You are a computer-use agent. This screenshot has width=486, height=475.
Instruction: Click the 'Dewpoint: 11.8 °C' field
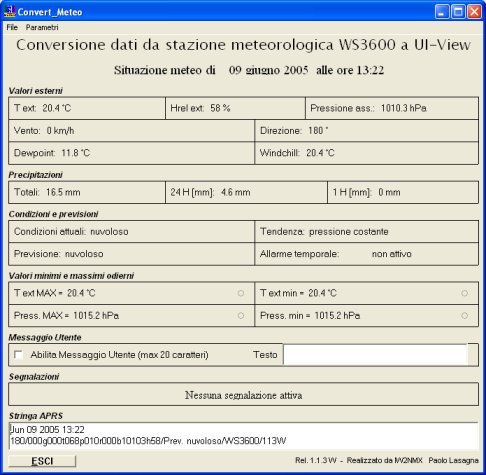point(131,153)
